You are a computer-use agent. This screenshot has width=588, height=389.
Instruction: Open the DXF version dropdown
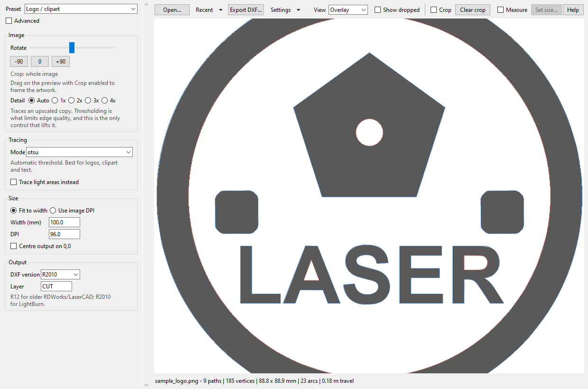[60, 275]
